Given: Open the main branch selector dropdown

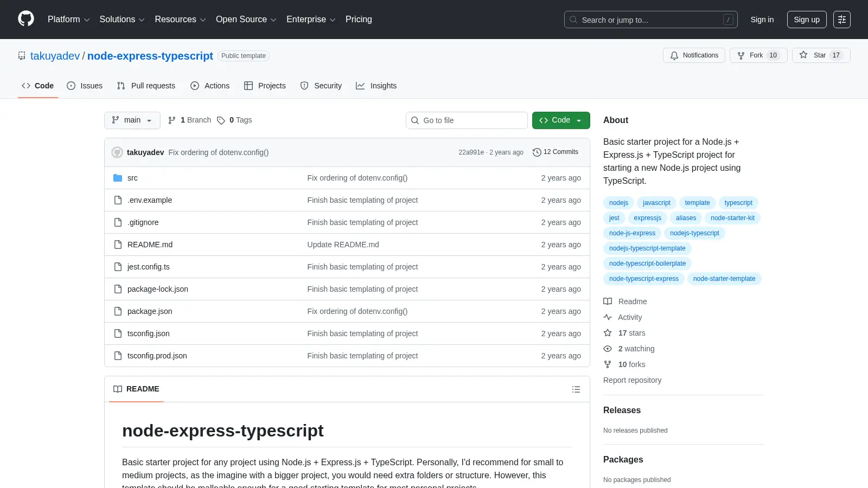Looking at the screenshot, I should [132, 120].
